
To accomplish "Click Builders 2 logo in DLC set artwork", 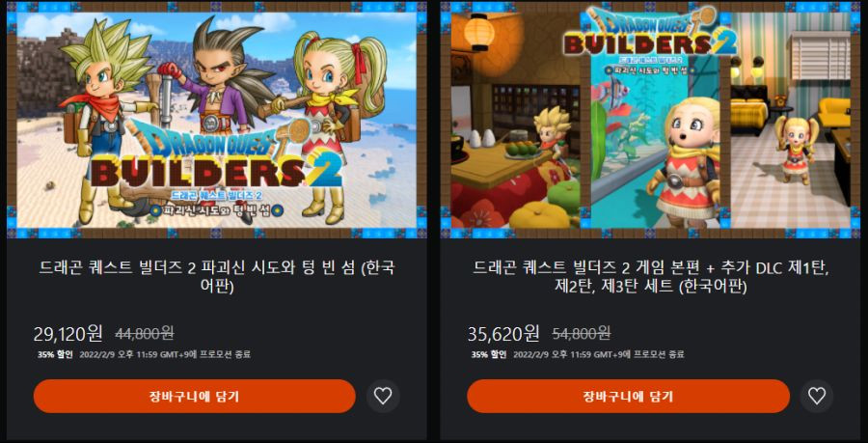I will 650,33.
